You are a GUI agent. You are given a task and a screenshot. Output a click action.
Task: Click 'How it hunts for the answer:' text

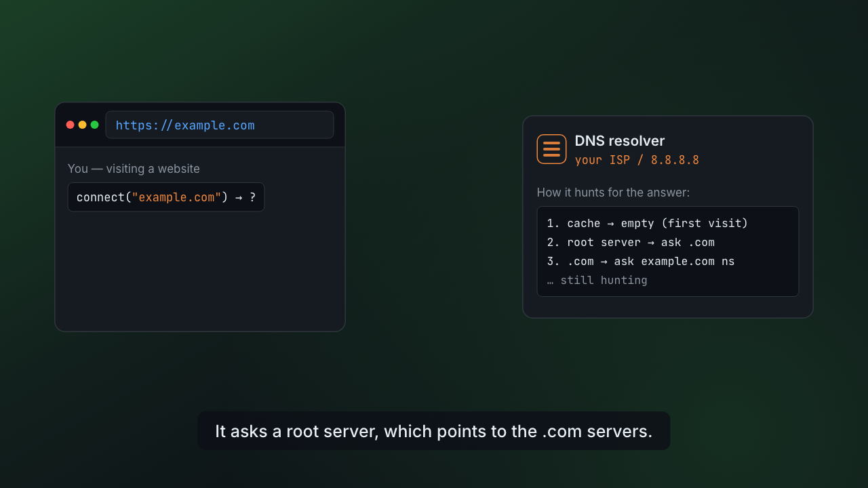(613, 192)
